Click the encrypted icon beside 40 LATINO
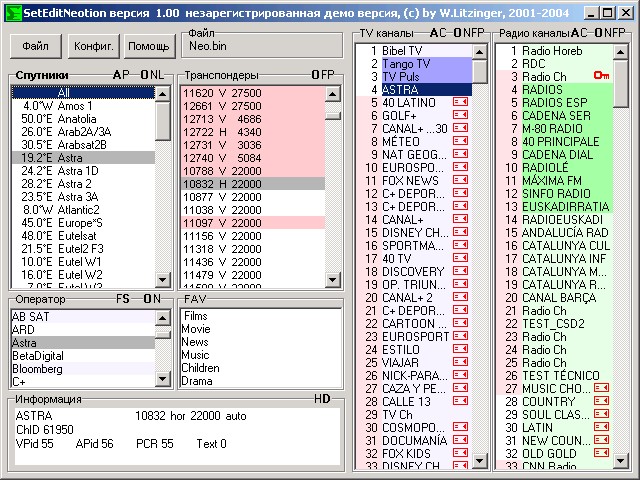The image size is (640, 480). coord(461,102)
